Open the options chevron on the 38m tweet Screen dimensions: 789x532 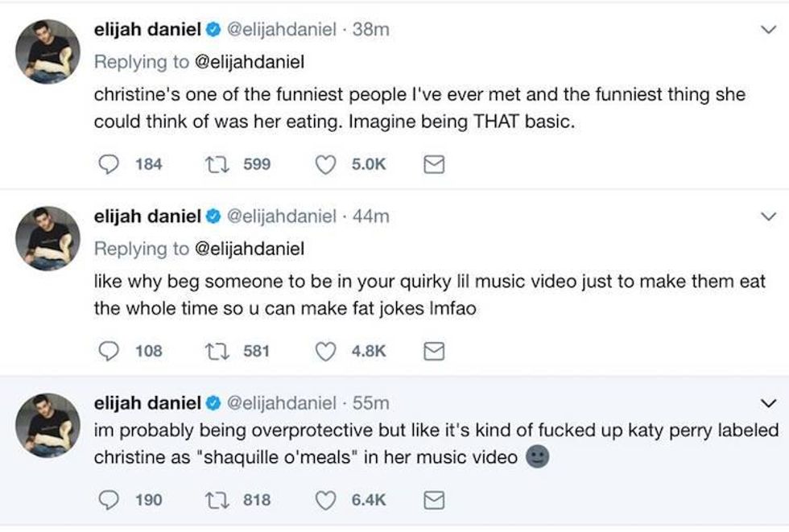click(x=768, y=30)
